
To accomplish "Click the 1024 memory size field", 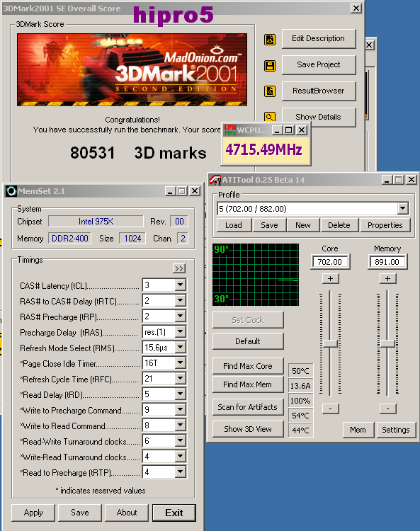I will [132, 239].
